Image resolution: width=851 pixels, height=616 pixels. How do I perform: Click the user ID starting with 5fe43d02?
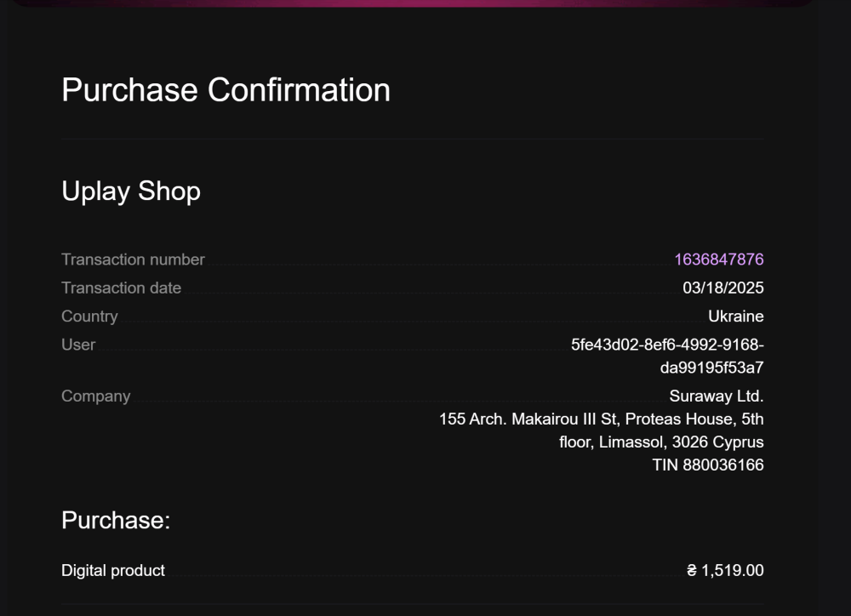pyautogui.click(x=667, y=345)
